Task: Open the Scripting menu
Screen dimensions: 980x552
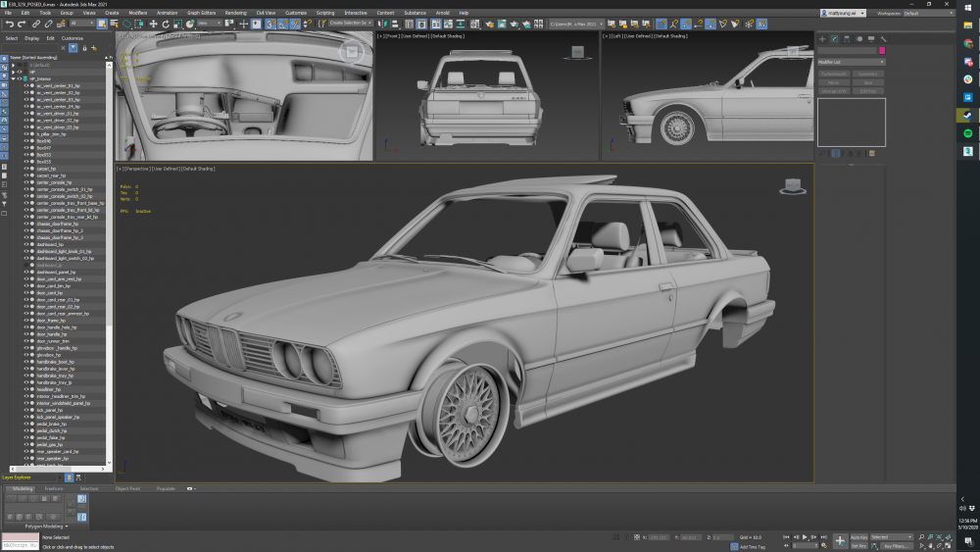Action: click(x=325, y=13)
